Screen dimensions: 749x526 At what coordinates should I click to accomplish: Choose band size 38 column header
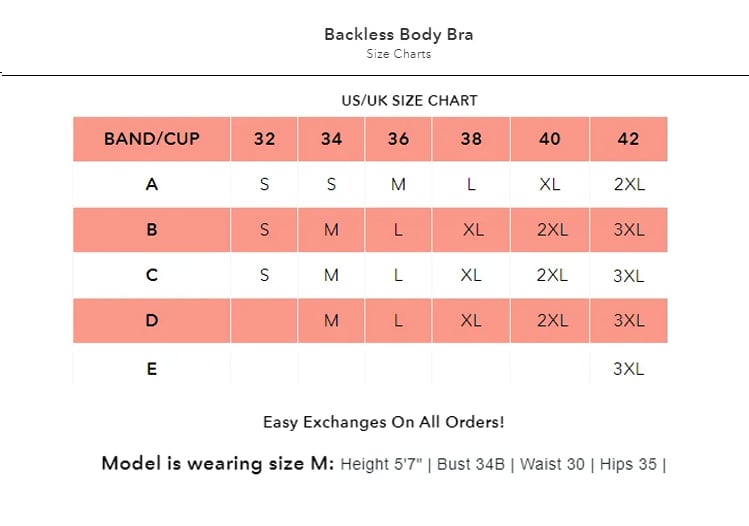click(471, 139)
